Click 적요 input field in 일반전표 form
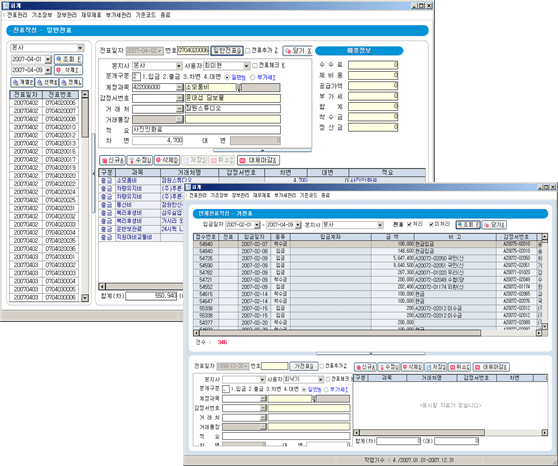The height and width of the screenshot is (466, 558). tap(206, 130)
